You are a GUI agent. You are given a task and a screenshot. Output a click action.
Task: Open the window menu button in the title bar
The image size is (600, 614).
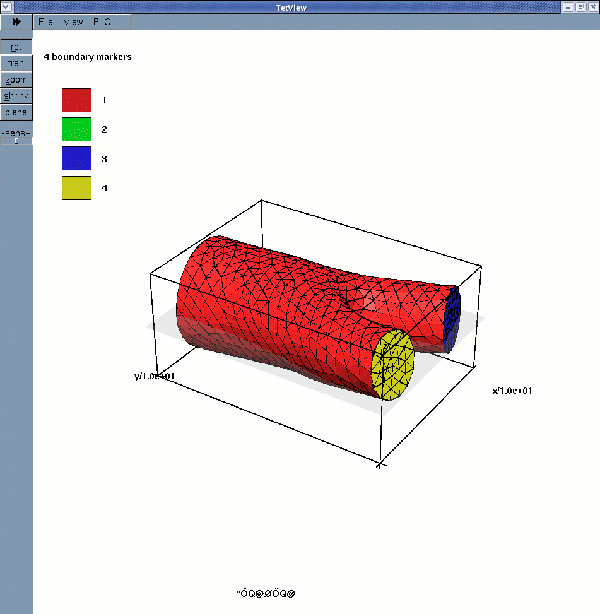point(7,7)
